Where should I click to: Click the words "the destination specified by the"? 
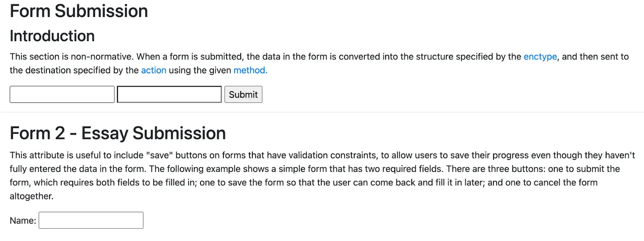pos(74,71)
